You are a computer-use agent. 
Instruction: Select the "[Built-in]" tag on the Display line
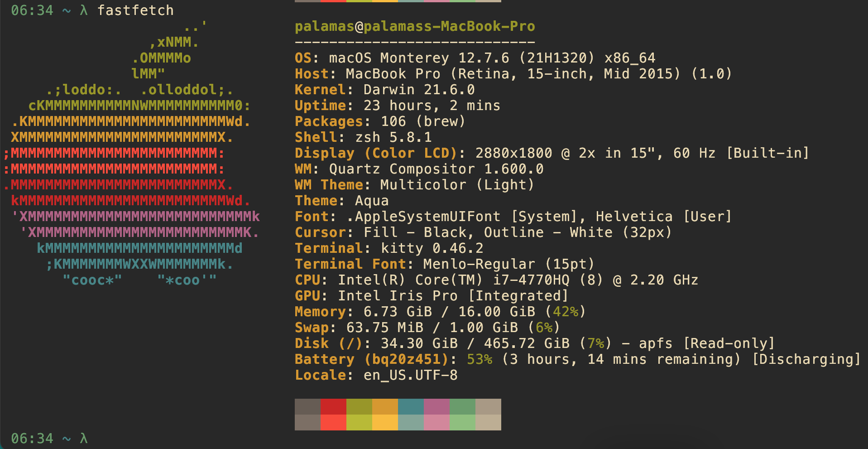click(x=767, y=153)
